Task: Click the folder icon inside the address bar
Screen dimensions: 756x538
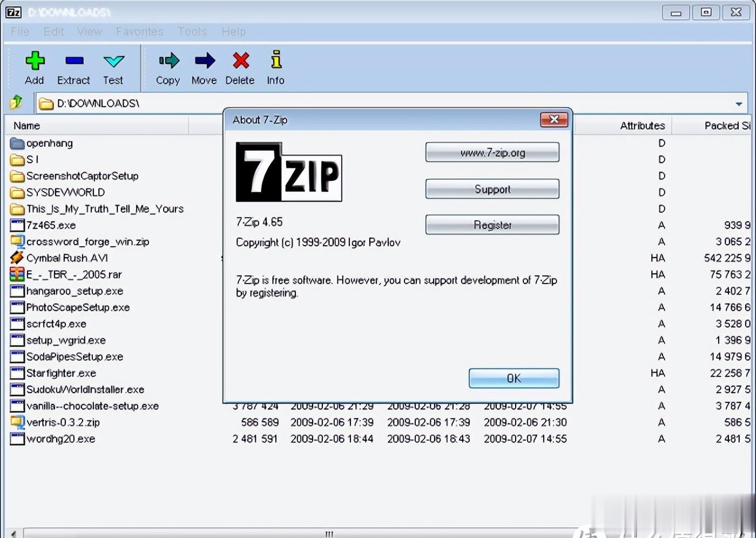Action: 46,103
